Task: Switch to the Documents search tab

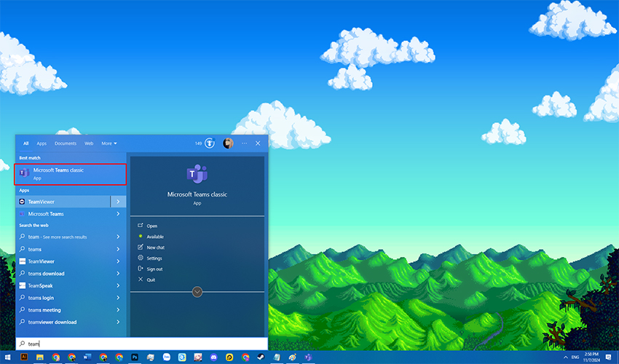Action: point(66,143)
